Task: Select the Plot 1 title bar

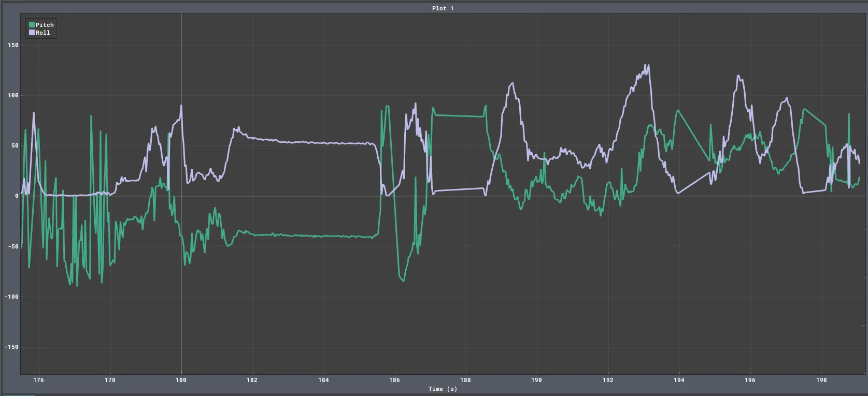Action: click(x=443, y=8)
